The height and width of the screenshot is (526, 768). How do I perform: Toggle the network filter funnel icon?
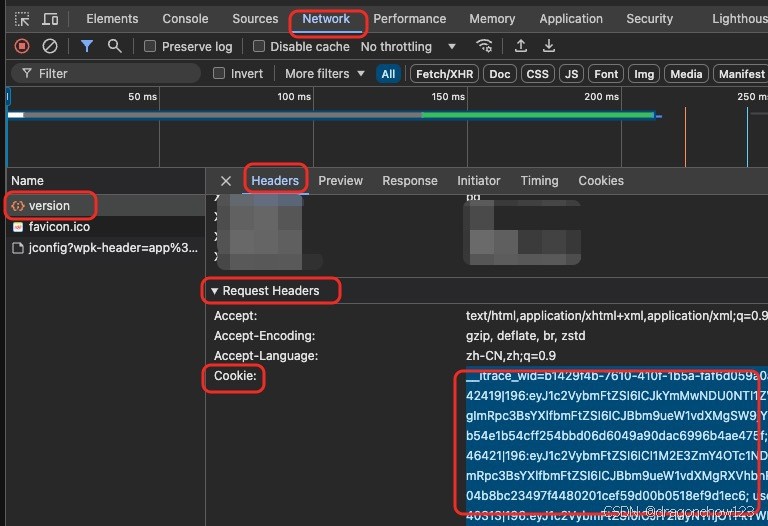click(87, 46)
